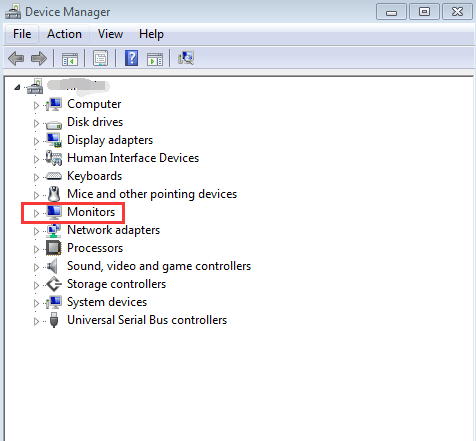Expand the Network adapters arrow
Image resolution: width=476 pixels, height=441 pixels.
36,231
